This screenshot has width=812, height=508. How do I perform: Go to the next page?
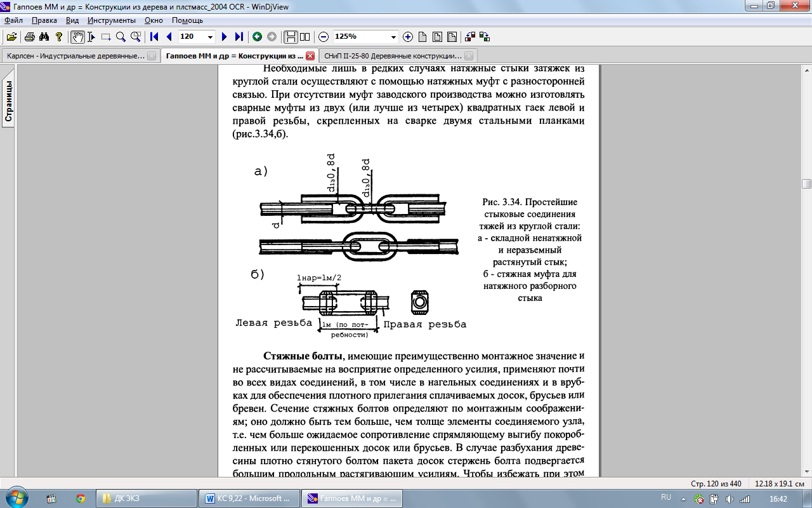click(x=224, y=37)
